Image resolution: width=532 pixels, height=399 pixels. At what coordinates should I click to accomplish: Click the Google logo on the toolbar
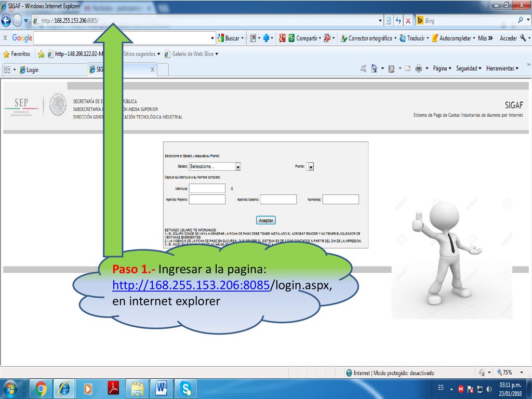tap(22, 38)
